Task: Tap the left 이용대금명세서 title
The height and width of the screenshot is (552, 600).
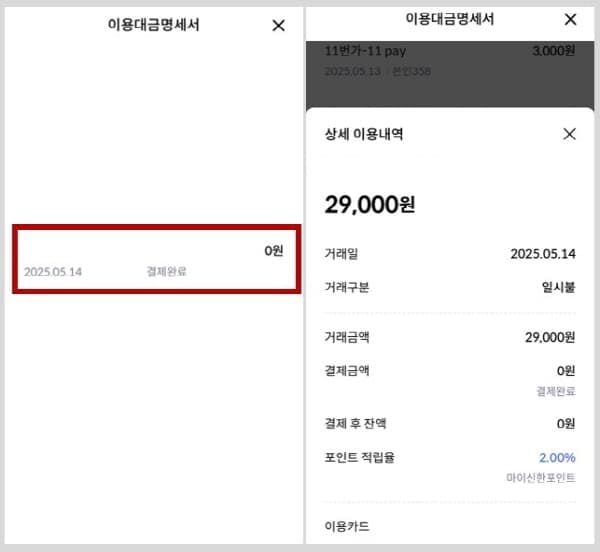Action: tap(153, 25)
